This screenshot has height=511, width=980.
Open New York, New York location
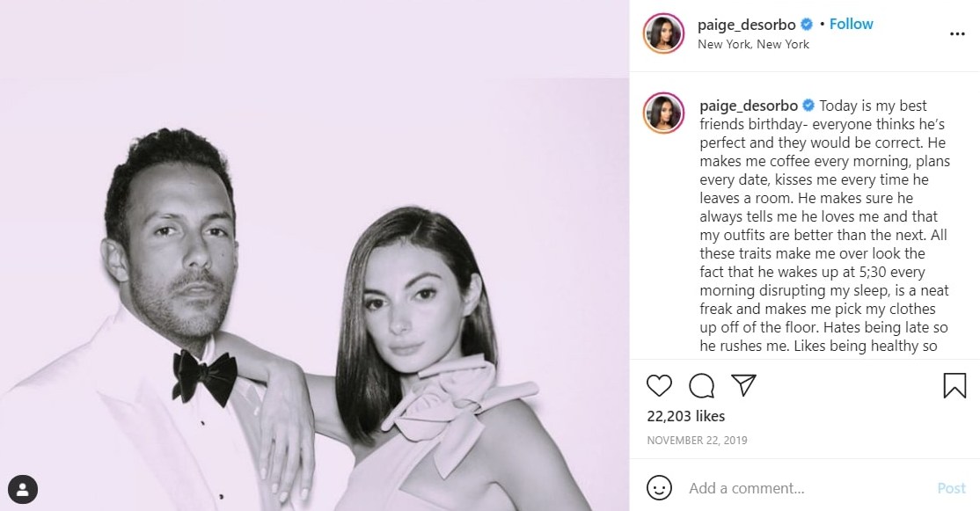click(753, 44)
